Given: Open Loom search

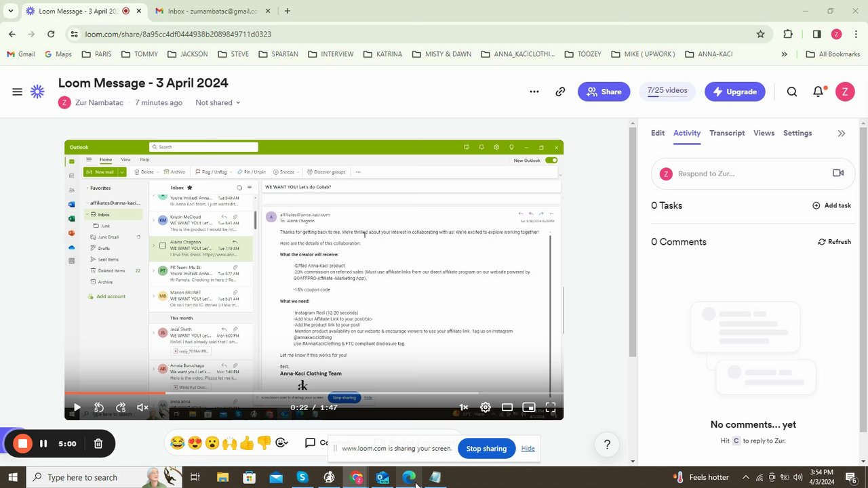Looking at the screenshot, I should (x=792, y=91).
